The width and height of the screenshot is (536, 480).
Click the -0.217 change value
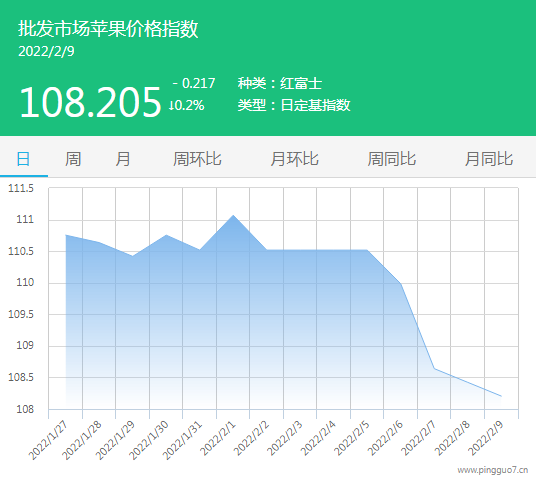pyautogui.click(x=194, y=83)
